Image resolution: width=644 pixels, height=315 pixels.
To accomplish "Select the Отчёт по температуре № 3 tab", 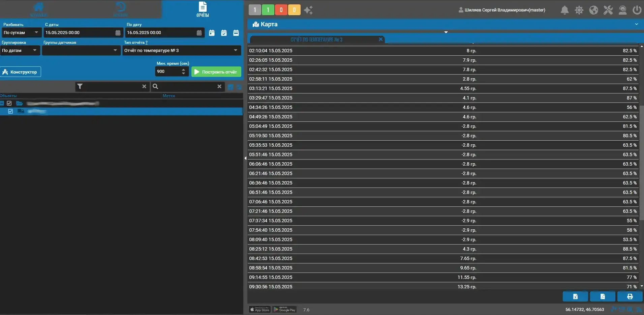I will (x=316, y=39).
